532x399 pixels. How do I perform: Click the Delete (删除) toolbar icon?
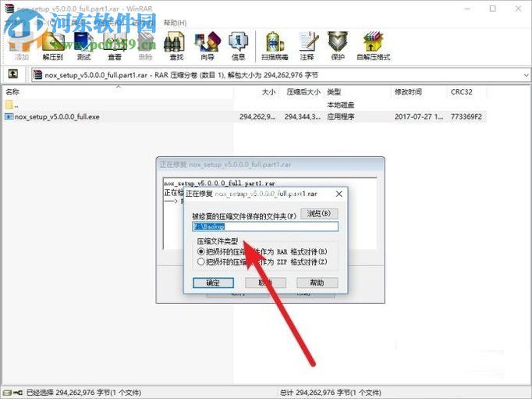[145, 46]
